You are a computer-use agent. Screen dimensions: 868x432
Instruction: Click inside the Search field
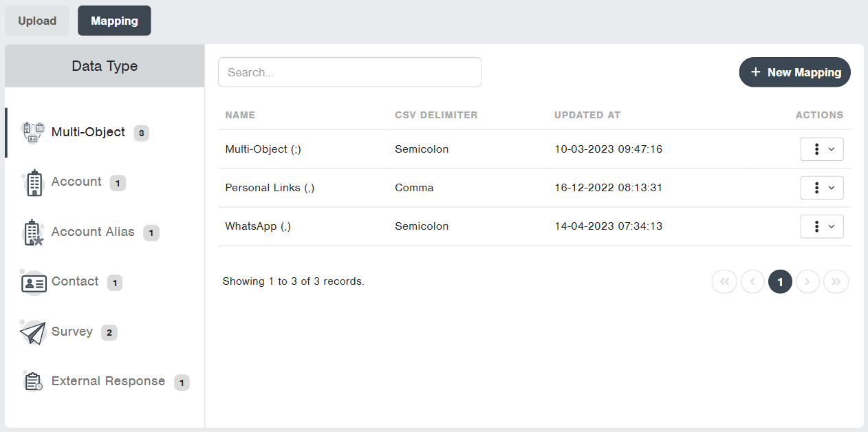click(349, 72)
